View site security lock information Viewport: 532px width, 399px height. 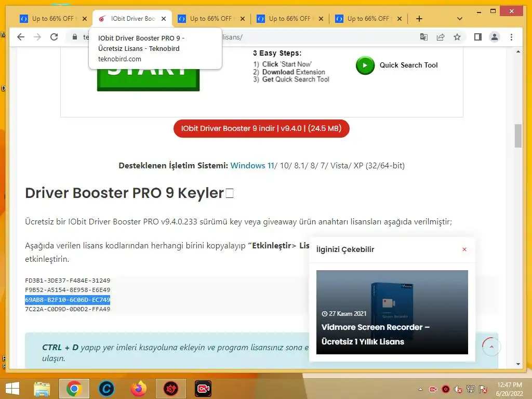pyautogui.click(x=75, y=37)
